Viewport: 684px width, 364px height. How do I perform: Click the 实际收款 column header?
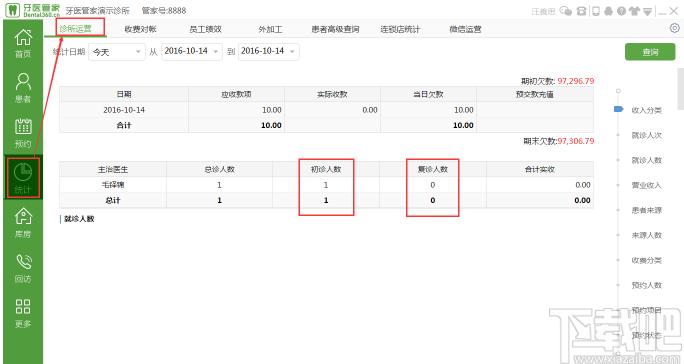click(x=332, y=94)
